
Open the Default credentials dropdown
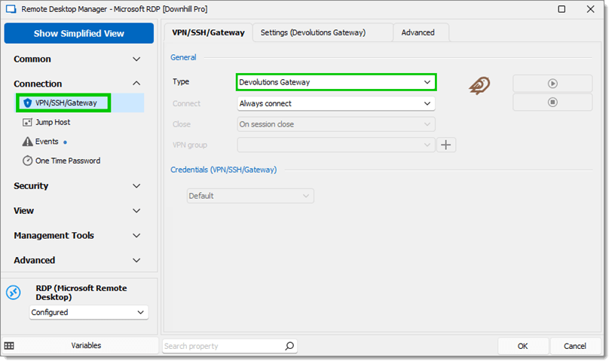coord(250,196)
